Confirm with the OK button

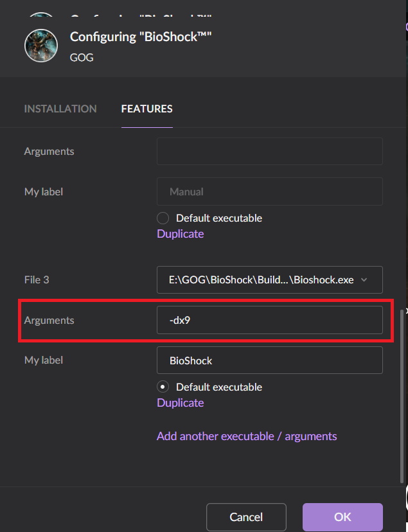[342, 517]
